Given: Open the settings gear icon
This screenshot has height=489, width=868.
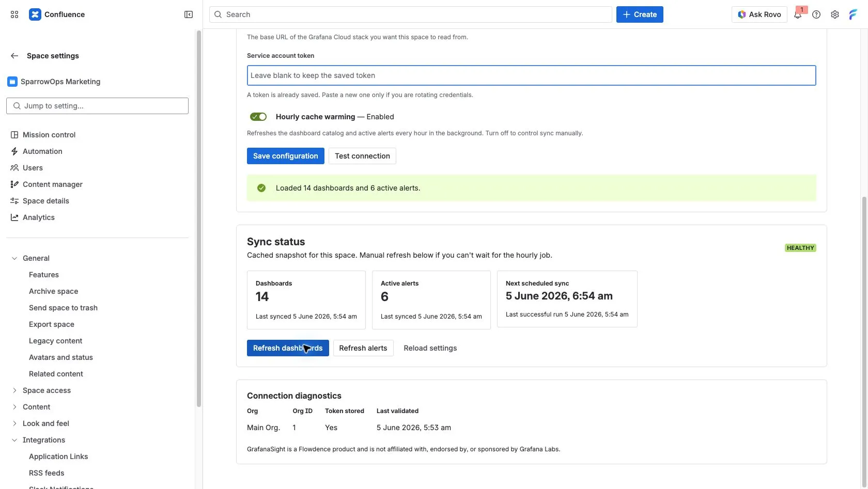Looking at the screenshot, I should (835, 14).
